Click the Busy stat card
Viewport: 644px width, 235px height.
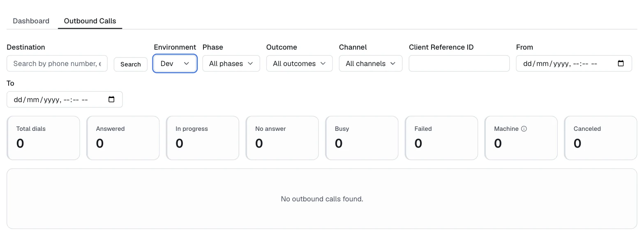coord(362,138)
